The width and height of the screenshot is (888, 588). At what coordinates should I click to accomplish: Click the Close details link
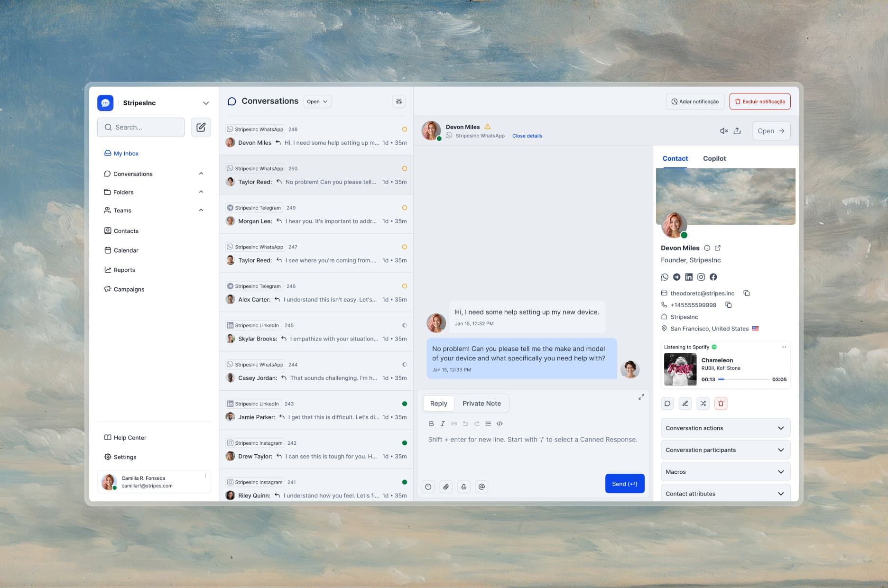click(527, 136)
